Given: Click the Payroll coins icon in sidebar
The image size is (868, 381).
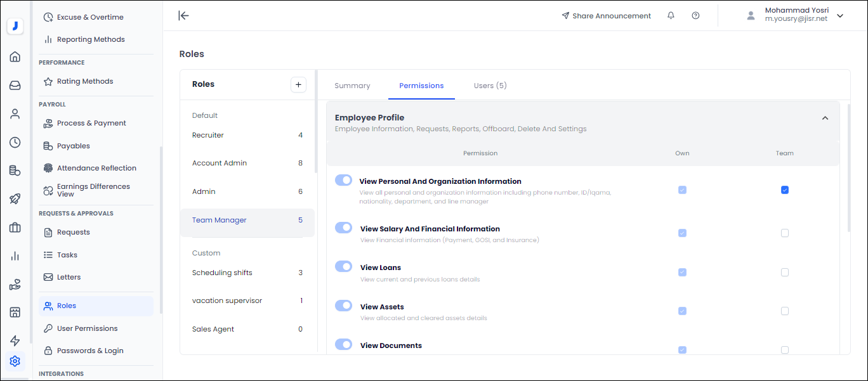Looking at the screenshot, I should 15,171.
